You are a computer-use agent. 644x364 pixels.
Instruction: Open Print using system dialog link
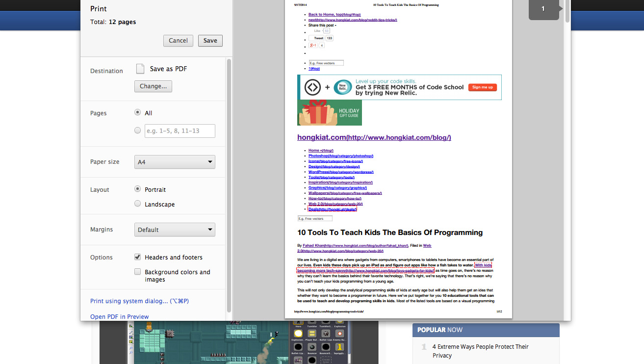click(x=139, y=301)
